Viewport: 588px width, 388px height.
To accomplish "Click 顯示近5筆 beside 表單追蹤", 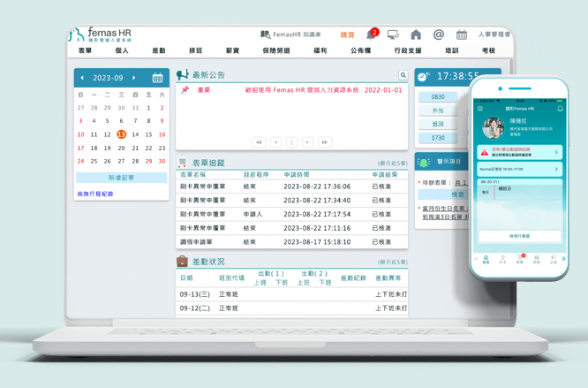I will point(393,164).
